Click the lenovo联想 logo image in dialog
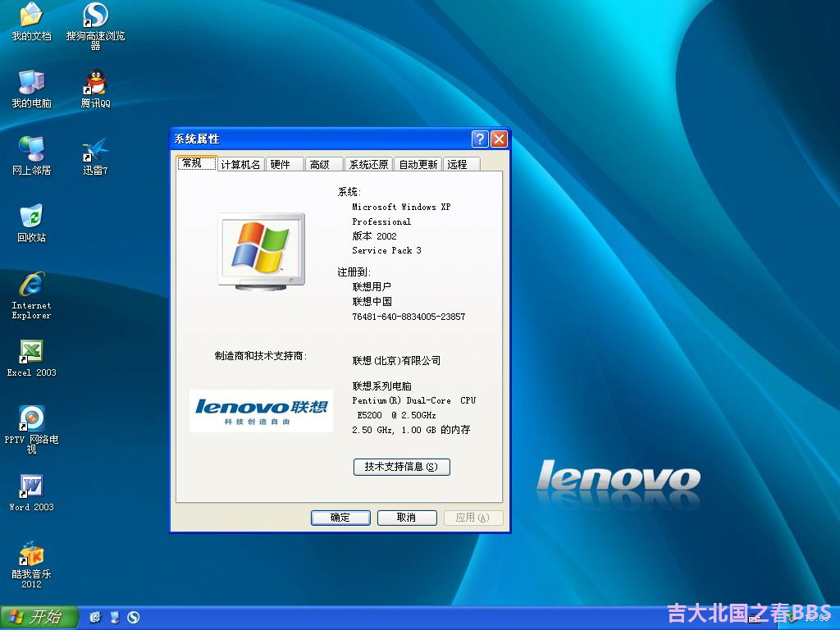The width and height of the screenshot is (840, 630). pos(262,411)
